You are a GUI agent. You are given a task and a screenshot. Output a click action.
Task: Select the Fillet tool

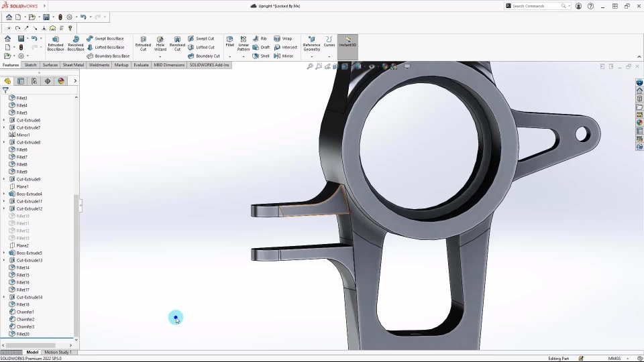point(230,42)
